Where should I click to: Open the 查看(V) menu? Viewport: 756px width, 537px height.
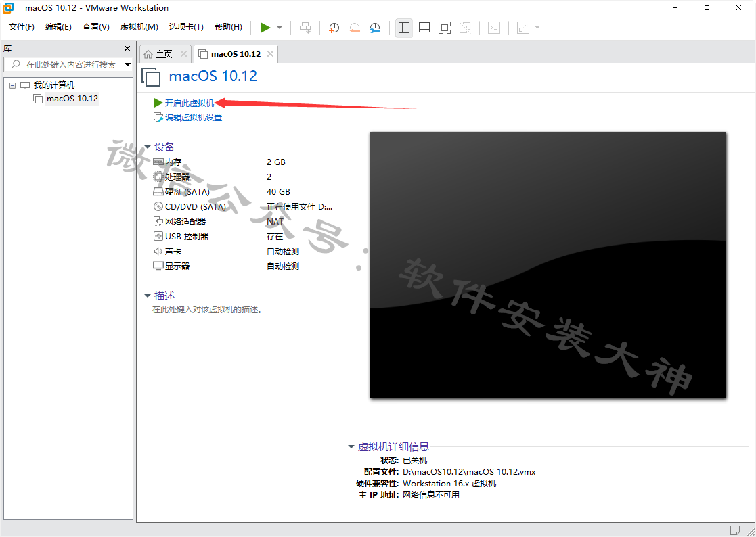click(x=96, y=27)
